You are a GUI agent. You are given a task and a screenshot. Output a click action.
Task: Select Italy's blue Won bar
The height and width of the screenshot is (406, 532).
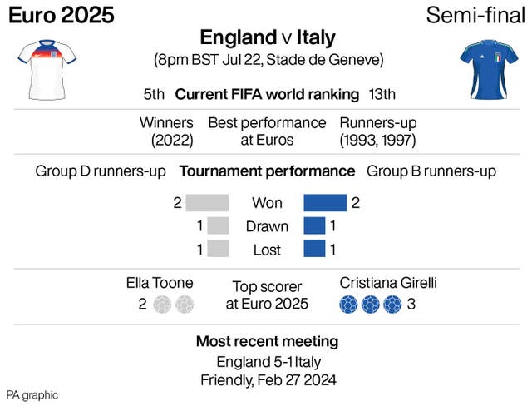(325, 203)
